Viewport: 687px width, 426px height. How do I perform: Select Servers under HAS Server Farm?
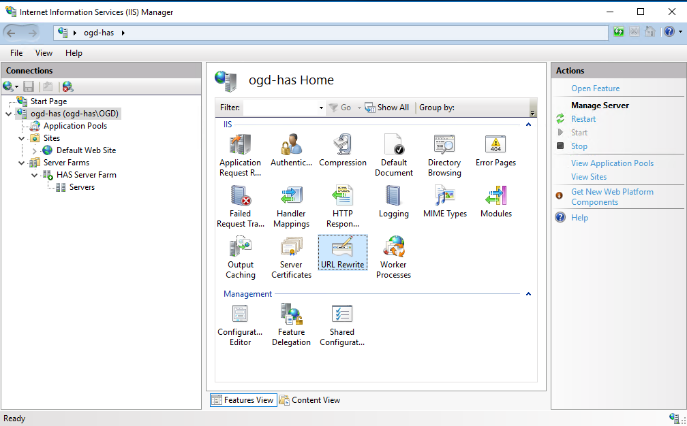(x=81, y=187)
